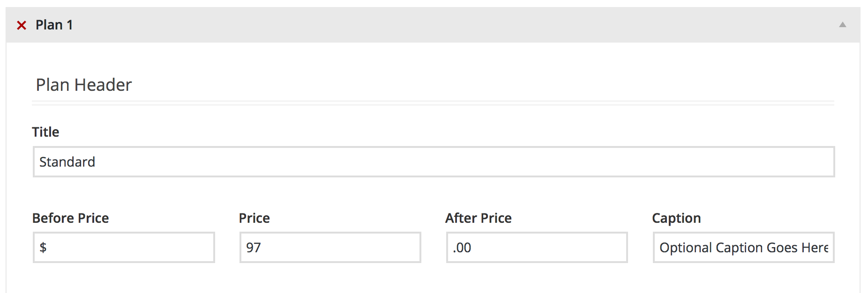Select the "Plan Header" section heading
Viewport: 868px width, 293px height.
pyautogui.click(x=84, y=85)
